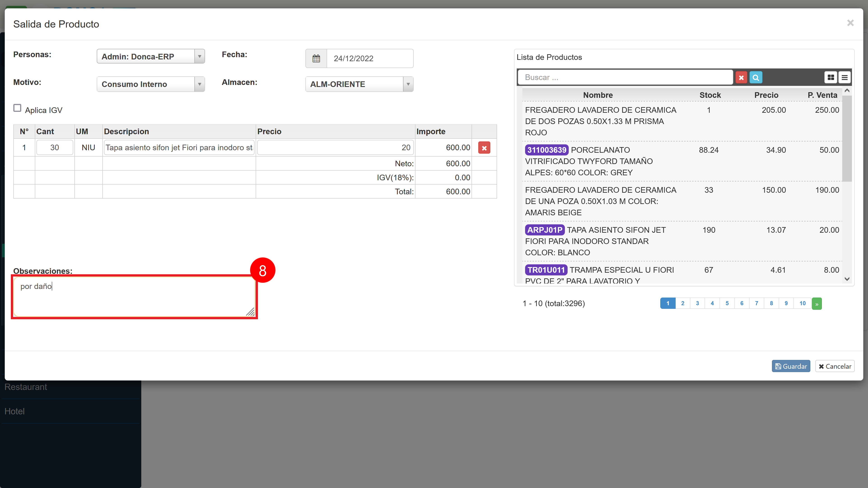
Task: Click the blue search magnifier button
Action: 756,77
